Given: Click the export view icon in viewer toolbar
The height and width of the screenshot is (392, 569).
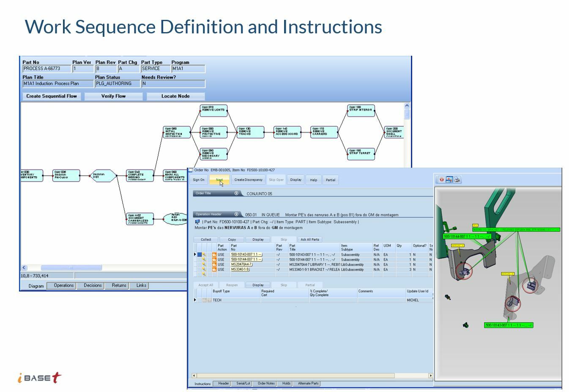Looking at the screenshot, I should pyautogui.click(x=449, y=180).
